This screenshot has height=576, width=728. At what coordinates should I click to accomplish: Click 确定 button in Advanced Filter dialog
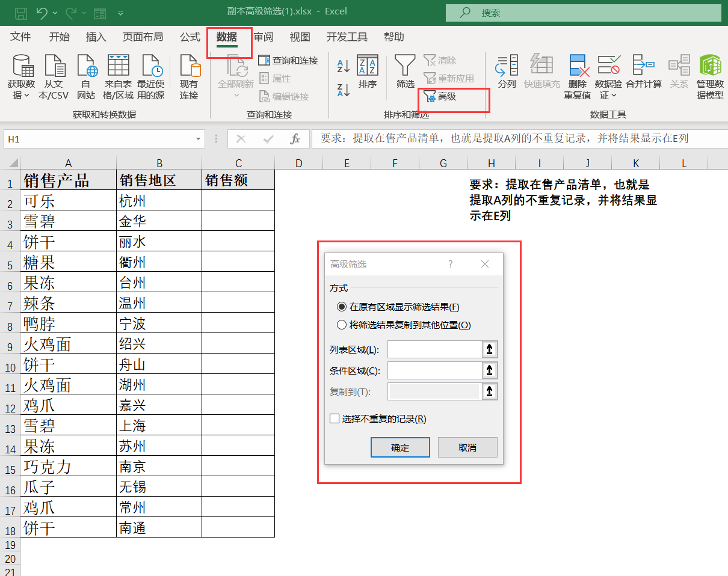point(400,447)
